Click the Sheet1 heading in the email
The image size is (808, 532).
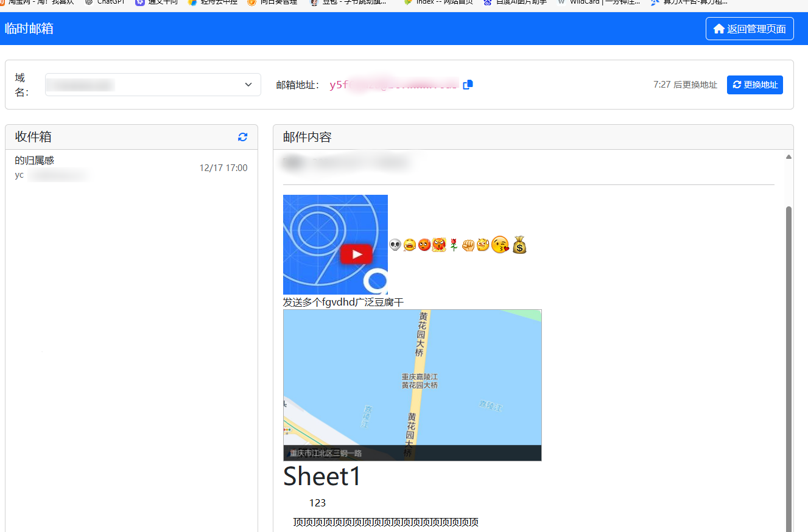[322, 476]
